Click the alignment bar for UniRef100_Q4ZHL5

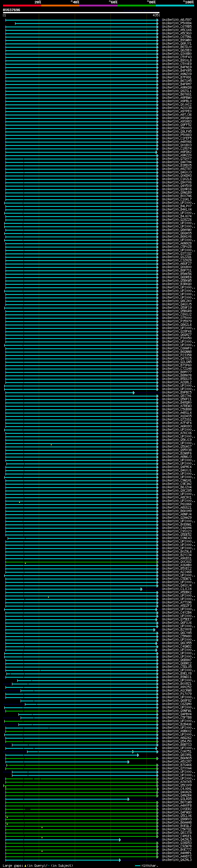point(63,840)
